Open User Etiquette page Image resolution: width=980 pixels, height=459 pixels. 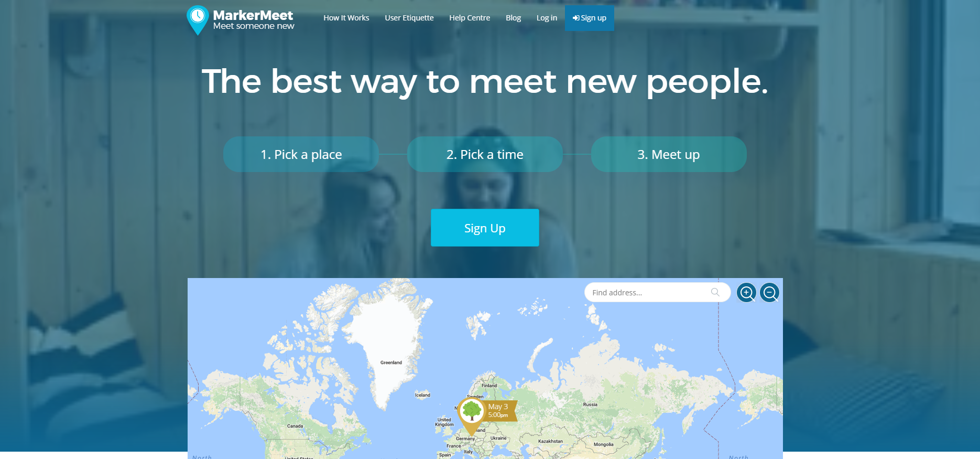[409, 18]
